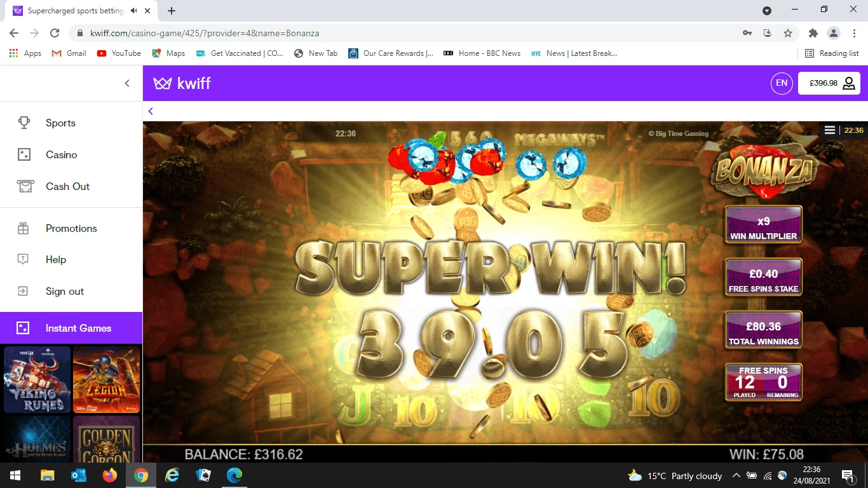
Task: Bookmark this page with star icon
Action: pyautogui.click(x=788, y=33)
